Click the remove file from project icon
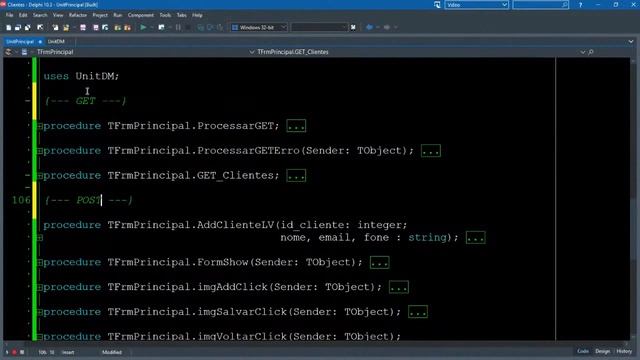The image size is (640, 360). pos(127,27)
